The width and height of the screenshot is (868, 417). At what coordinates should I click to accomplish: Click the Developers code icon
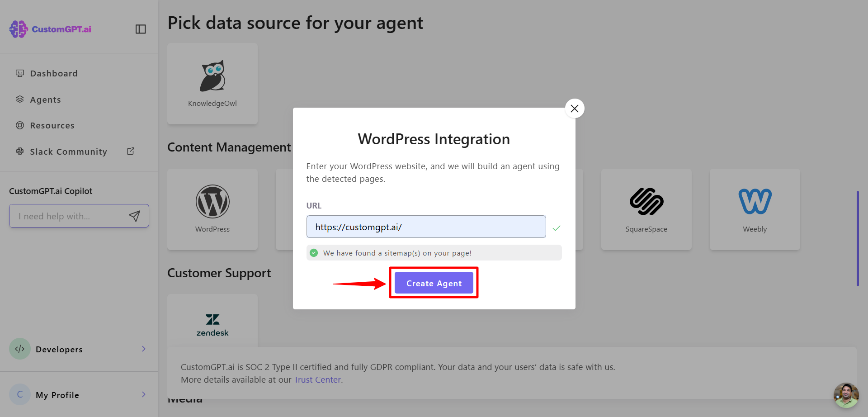tap(20, 349)
